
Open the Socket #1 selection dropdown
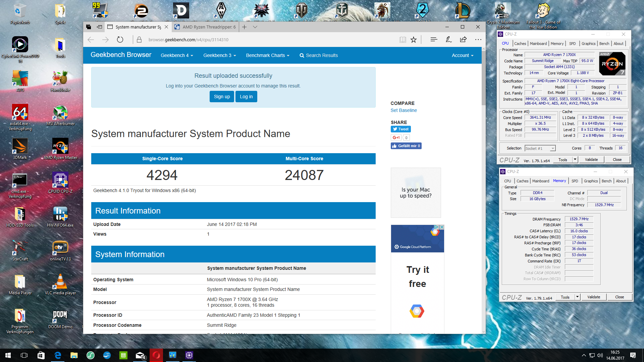tap(540, 148)
